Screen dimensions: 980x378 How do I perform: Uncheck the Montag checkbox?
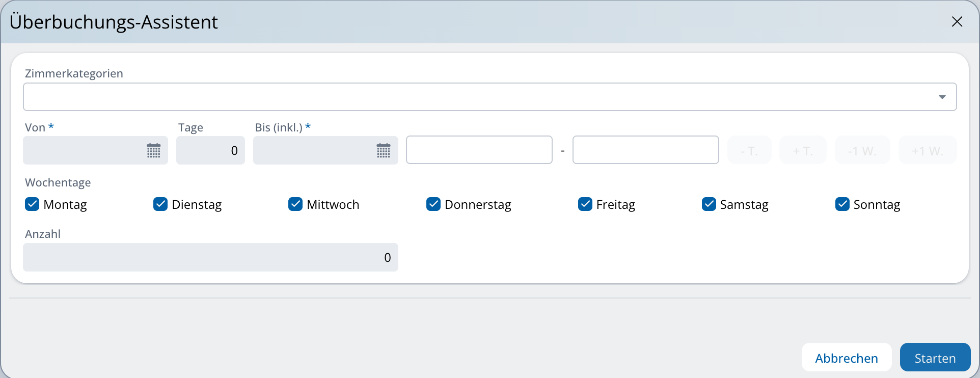tap(32, 204)
